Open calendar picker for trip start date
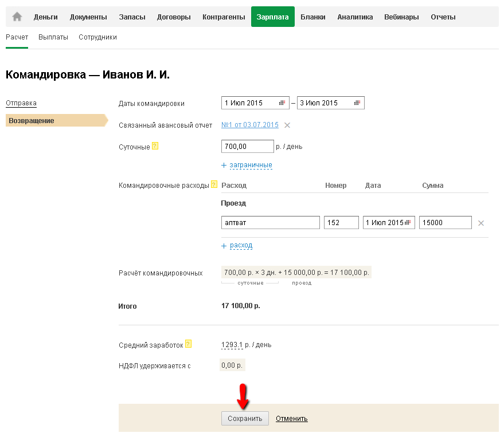Viewport: 504px width, 437px height. tap(282, 103)
